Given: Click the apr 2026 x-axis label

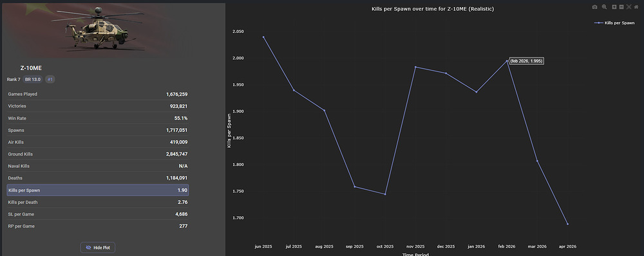Looking at the screenshot, I should [567, 246].
